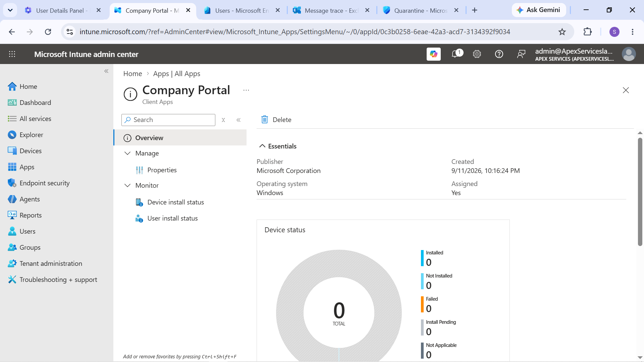Open the feedback icon in header
The image size is (644, 362).
pos(521,54)
